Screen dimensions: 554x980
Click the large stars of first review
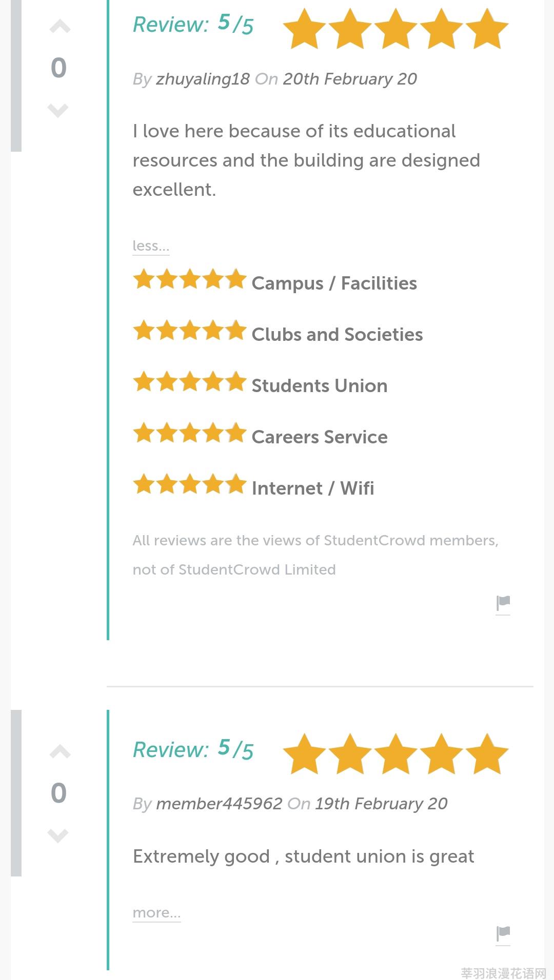395,29
